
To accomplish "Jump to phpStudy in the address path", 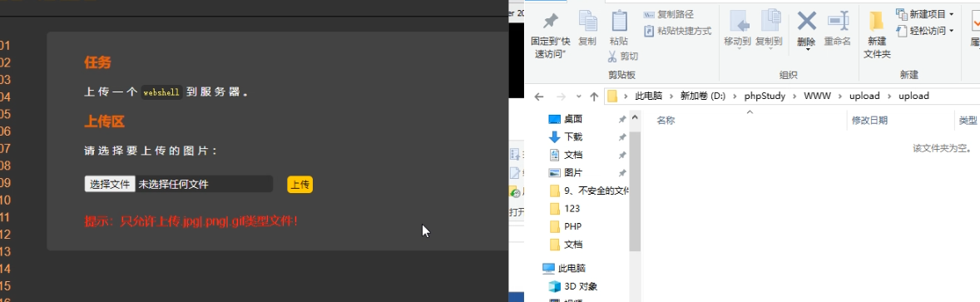I will (x=765, y=97).
